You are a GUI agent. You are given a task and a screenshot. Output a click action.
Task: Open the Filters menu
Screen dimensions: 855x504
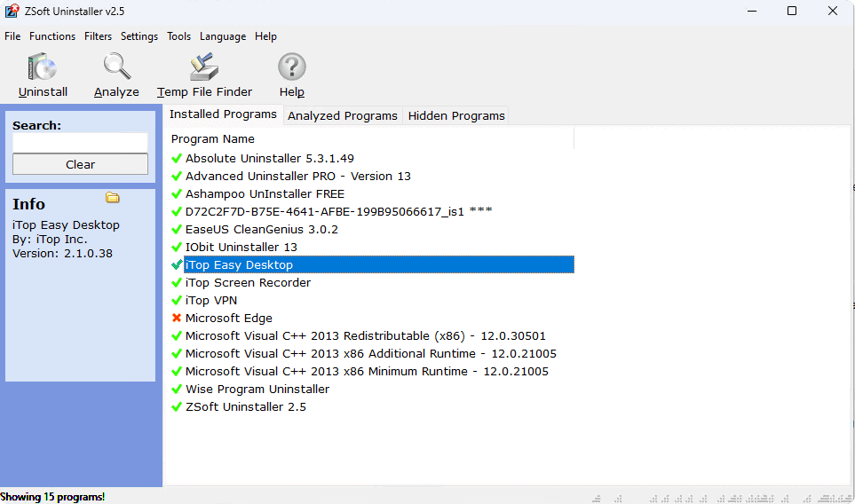[x=99, y=36]
